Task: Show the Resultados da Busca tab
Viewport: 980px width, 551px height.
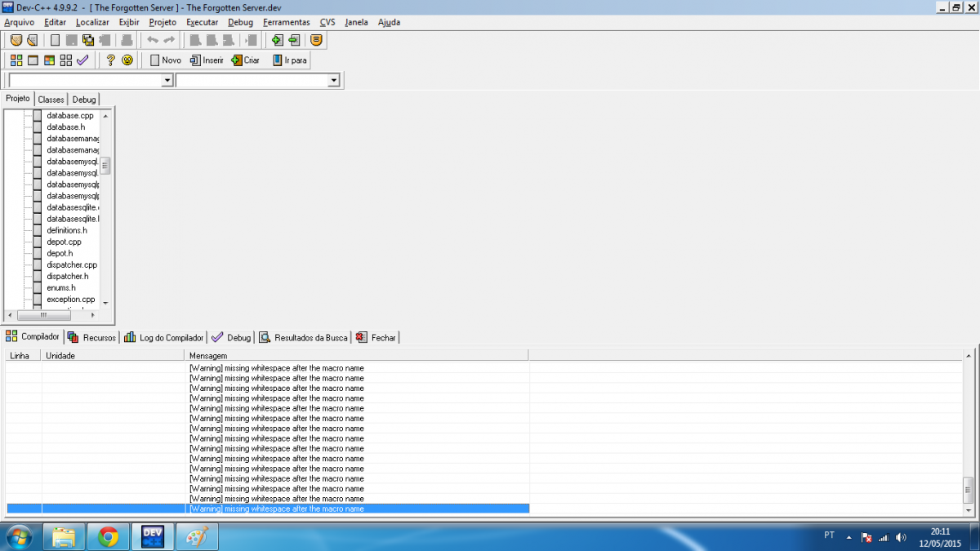Action: (304, 337)
